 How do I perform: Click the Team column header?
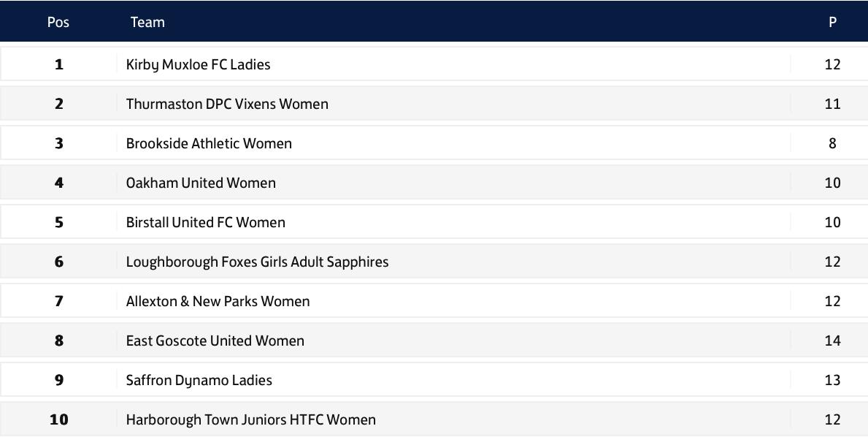(147, 22)
